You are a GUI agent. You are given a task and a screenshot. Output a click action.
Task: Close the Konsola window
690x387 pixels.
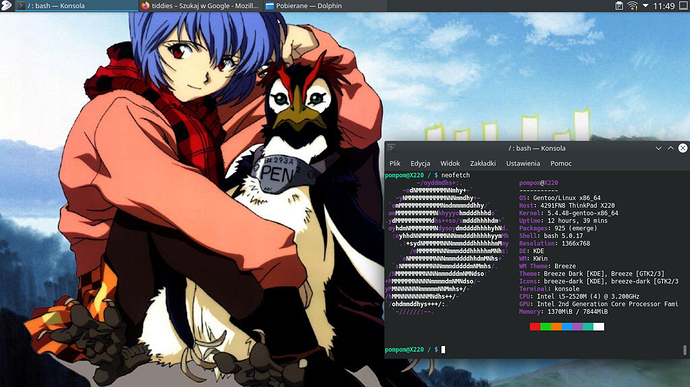pyautogui.click(x=683, y=148)
